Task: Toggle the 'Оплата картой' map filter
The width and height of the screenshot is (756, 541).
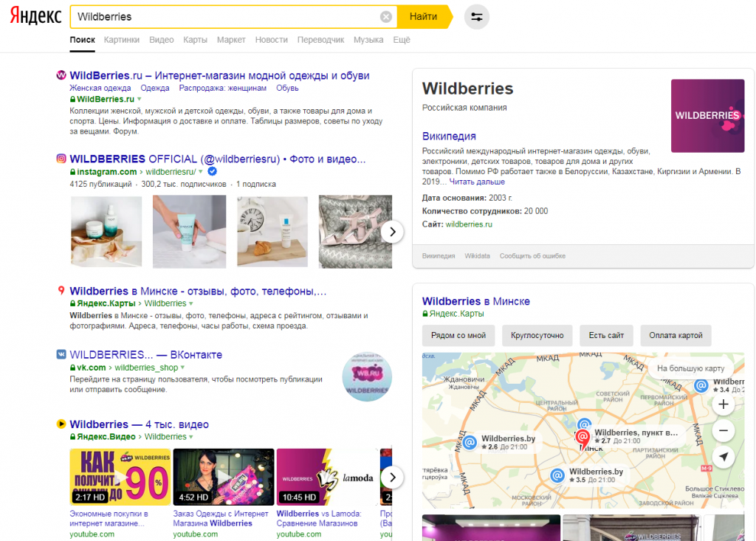Action: tap(676, 336)
